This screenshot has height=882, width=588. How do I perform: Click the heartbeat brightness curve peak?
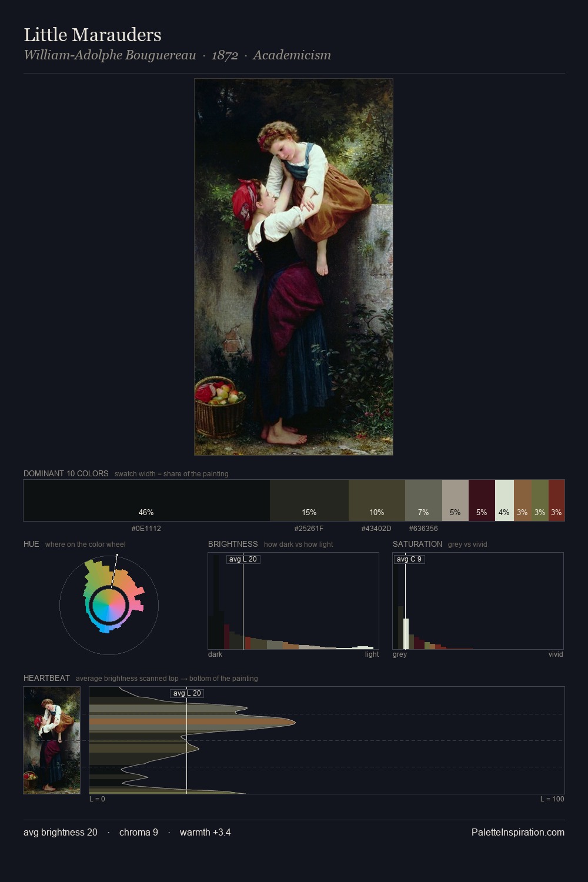[x=294, y=722]
